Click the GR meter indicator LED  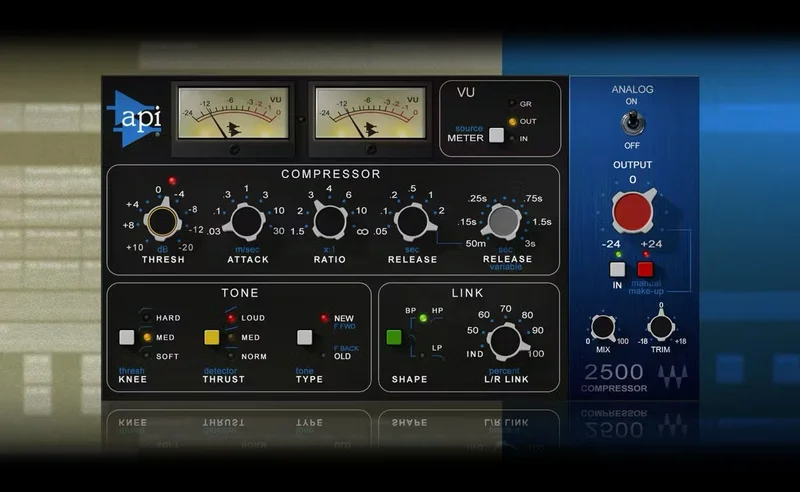512,104
